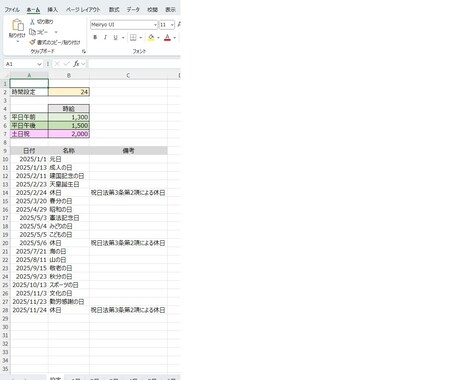Switch to the 校閲 (Review) tab

coord(153,10)
